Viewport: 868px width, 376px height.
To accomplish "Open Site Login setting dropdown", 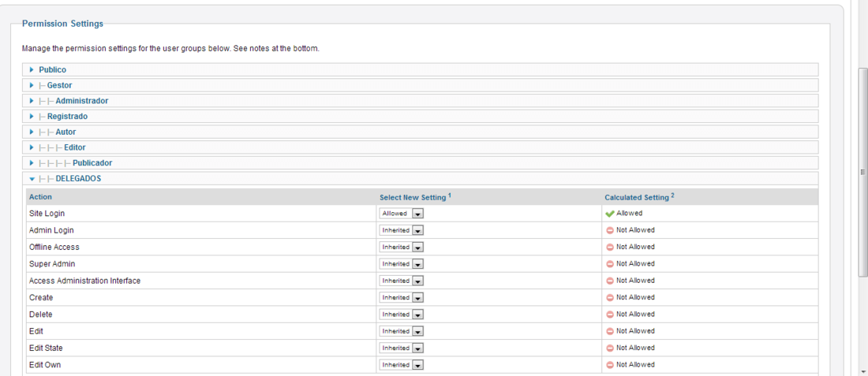I will 402,214.
